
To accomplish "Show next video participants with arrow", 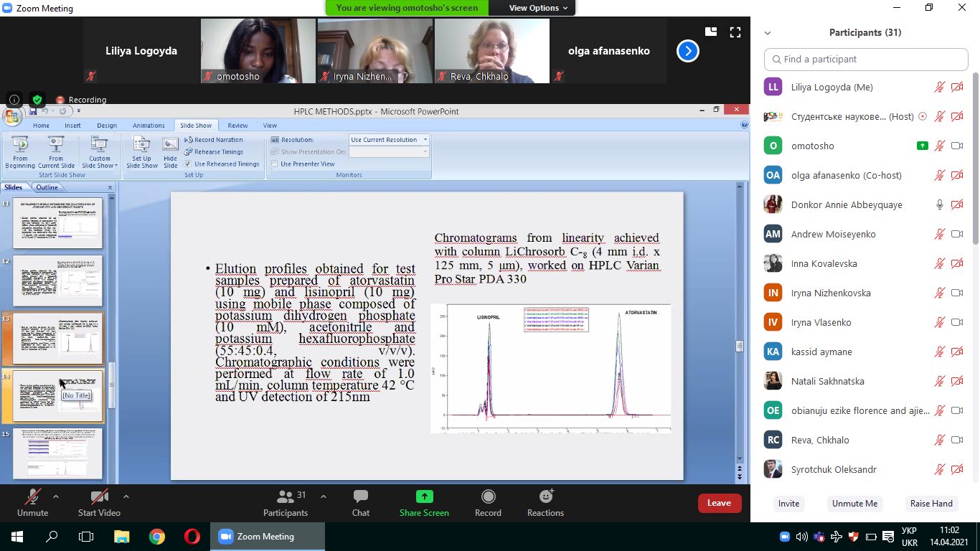I will coord(687,51).
